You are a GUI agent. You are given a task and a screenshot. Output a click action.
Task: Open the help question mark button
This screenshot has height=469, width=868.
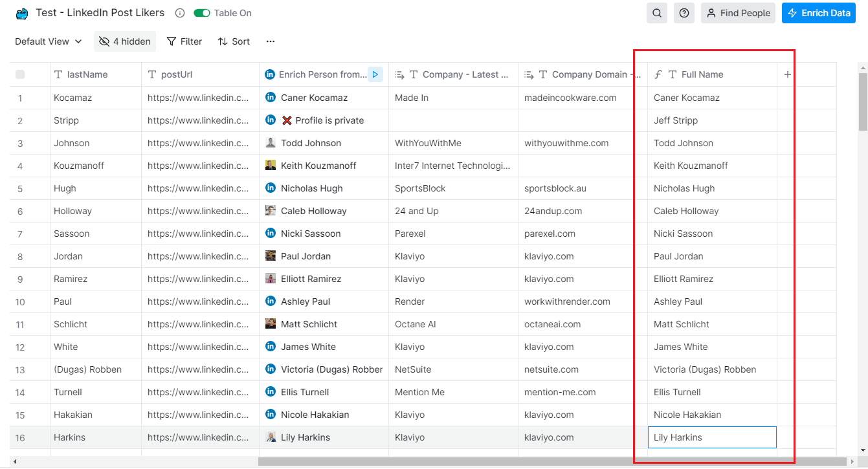(x=684, y=13)
